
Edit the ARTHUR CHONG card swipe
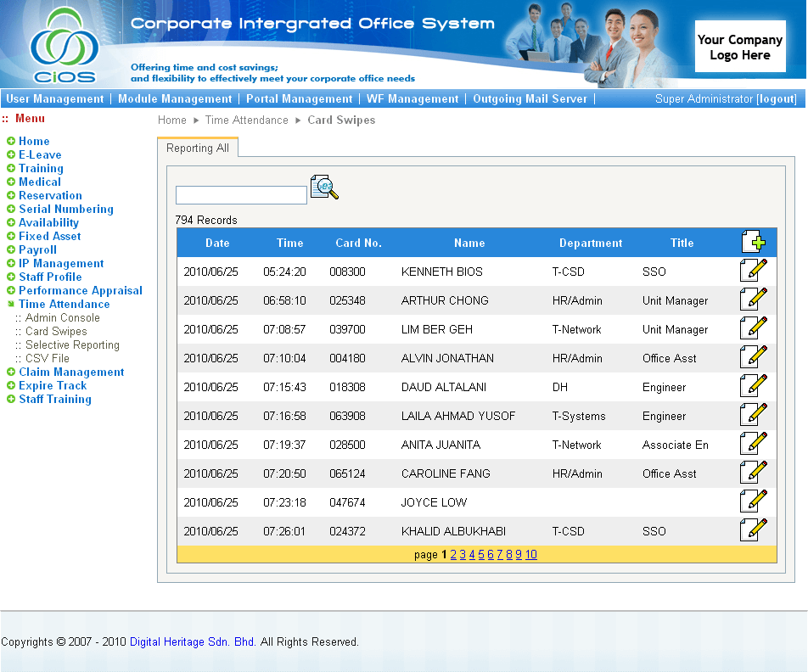coord(753,300)
